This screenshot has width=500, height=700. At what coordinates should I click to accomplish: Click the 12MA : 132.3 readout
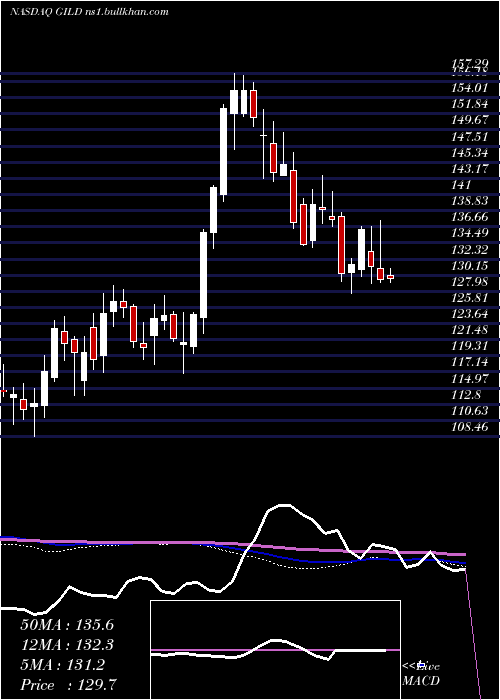pos(67,645)
